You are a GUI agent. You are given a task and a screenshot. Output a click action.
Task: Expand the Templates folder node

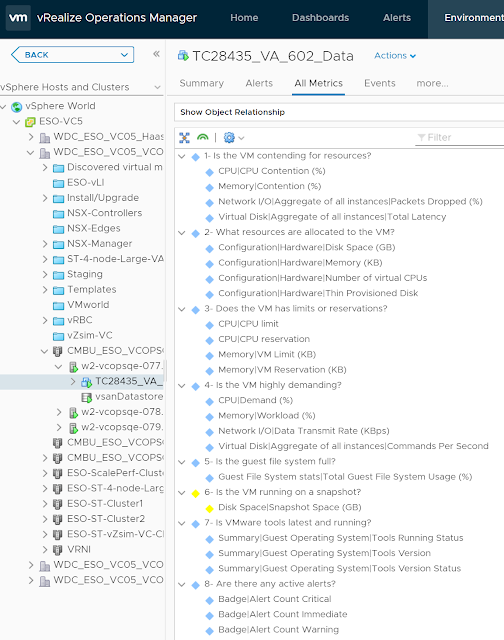point(45,290)
